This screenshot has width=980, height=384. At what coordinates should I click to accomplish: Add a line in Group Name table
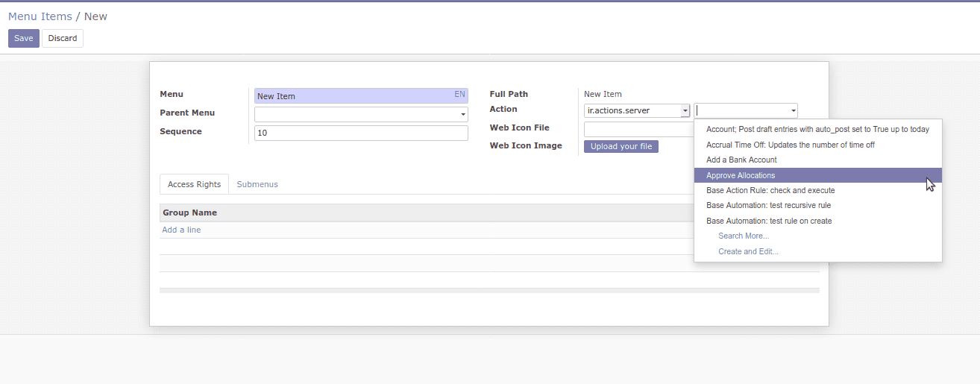pos(181,230)
